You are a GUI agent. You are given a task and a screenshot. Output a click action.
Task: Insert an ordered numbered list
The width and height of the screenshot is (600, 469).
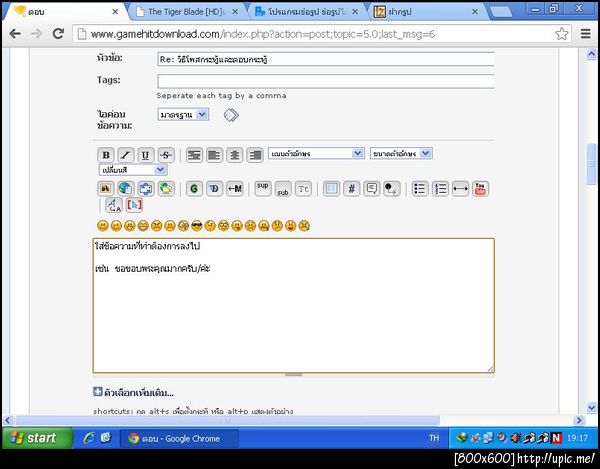(x=440, y=189)
